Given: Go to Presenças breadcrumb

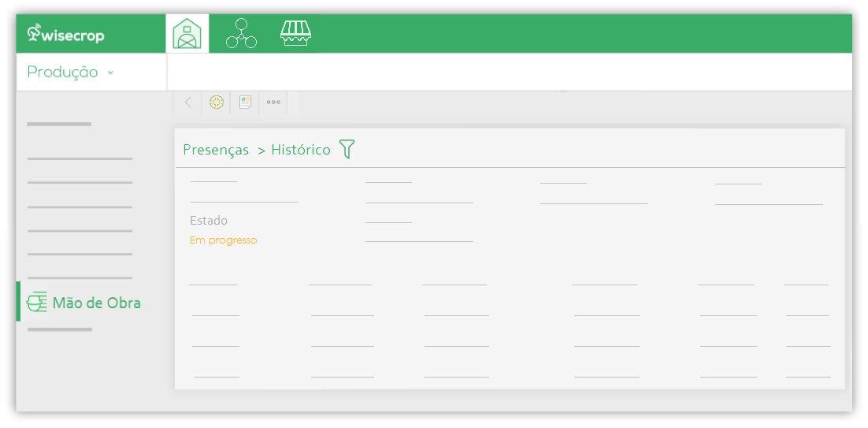Looking at the screenshot, I should click(x=216, y=150).
